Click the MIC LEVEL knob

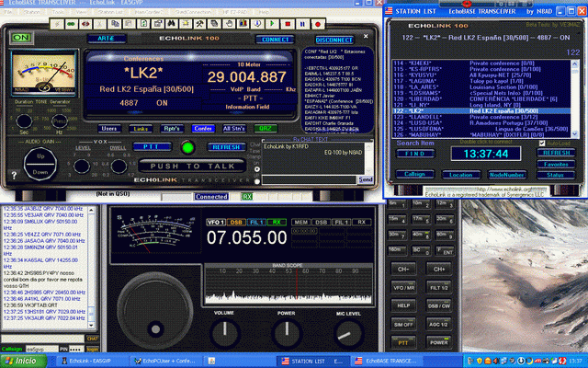[x=348, y=333]
